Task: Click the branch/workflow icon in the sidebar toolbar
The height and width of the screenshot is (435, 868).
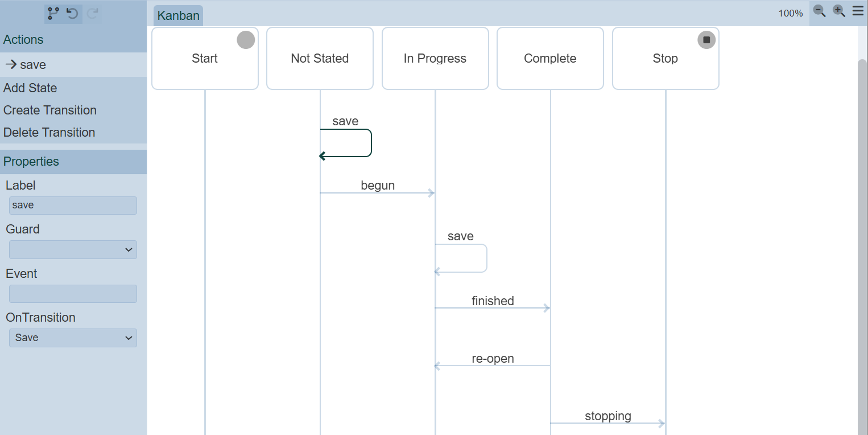Action: tap(53, 13)
